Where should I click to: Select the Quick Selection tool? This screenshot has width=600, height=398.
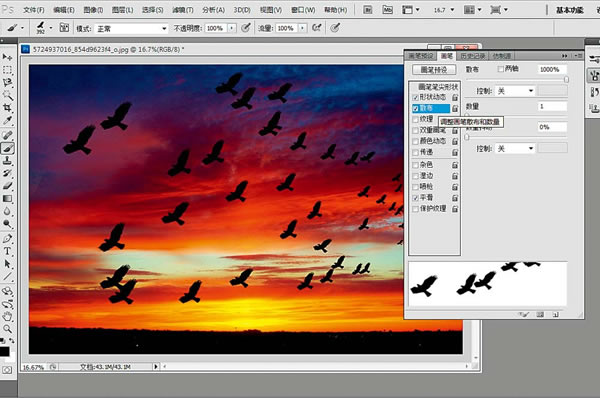7,95
